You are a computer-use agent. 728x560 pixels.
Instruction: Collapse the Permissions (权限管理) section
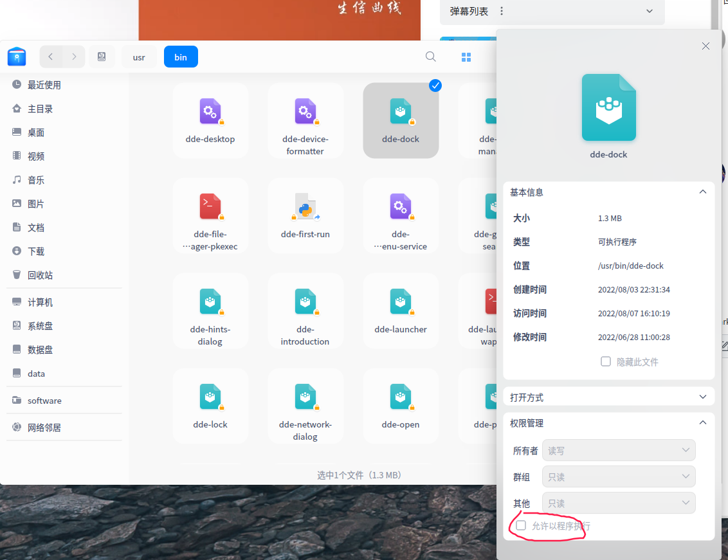702,422
